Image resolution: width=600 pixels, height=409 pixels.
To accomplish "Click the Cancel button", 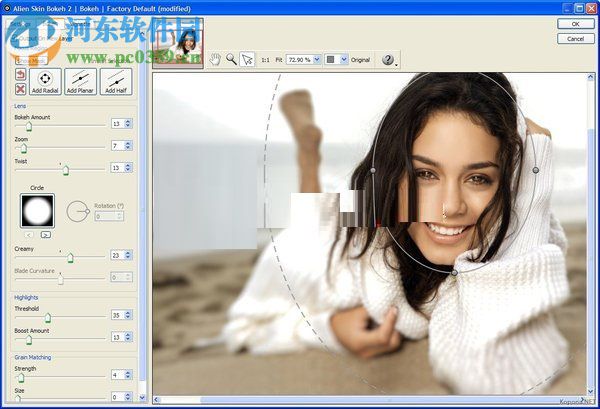I will click(576, 39).
